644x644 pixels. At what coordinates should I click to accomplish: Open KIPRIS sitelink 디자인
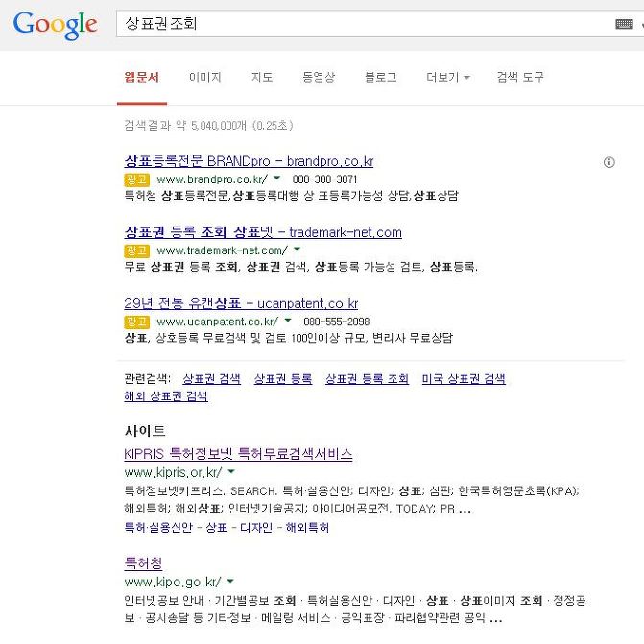256,527
